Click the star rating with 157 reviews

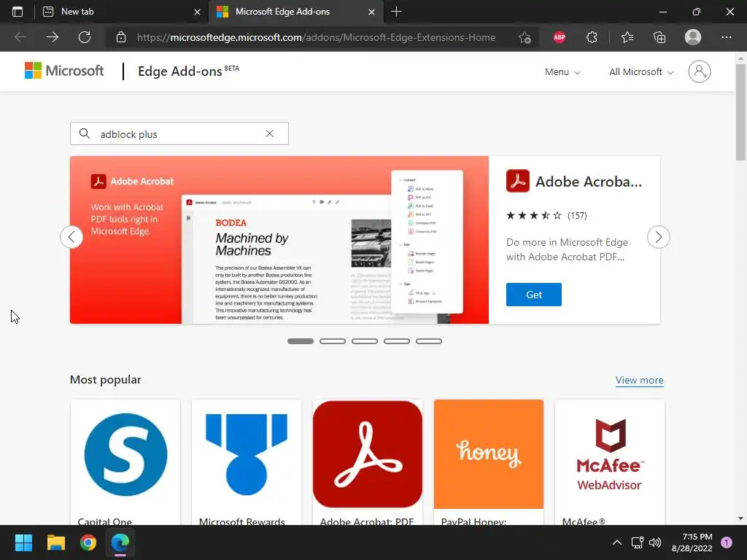[546, 216]
